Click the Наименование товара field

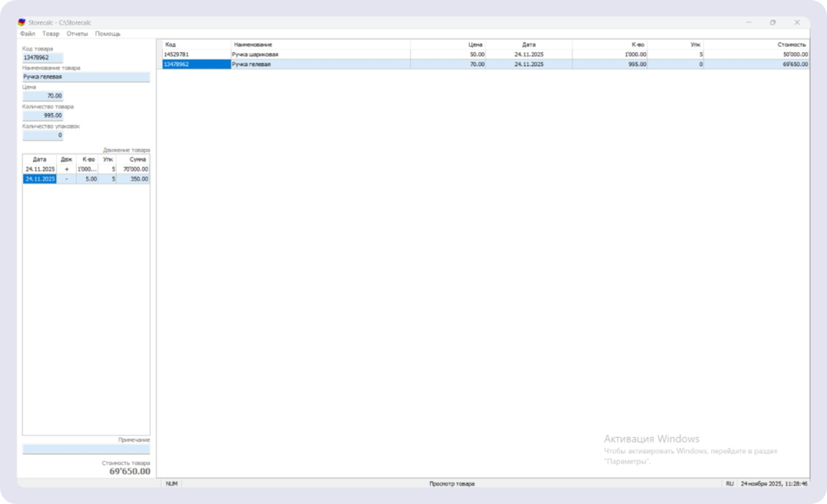pyautogui.click(x=86, y=77)
